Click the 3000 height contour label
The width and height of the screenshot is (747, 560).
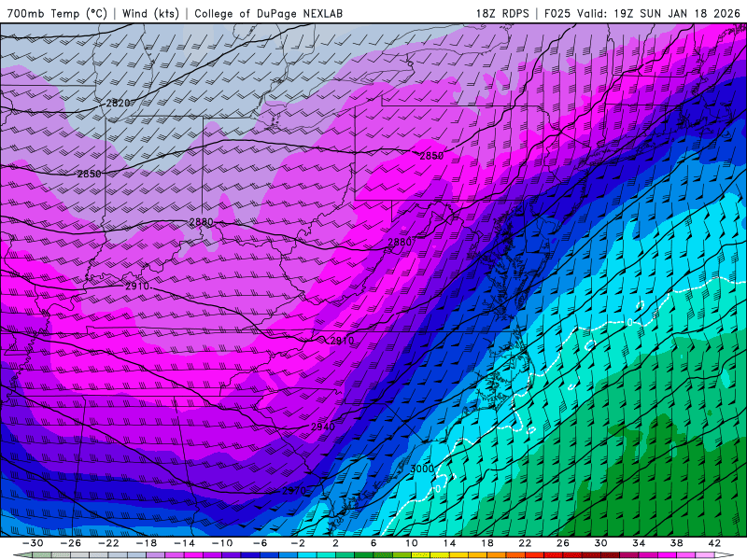point(422,469)
